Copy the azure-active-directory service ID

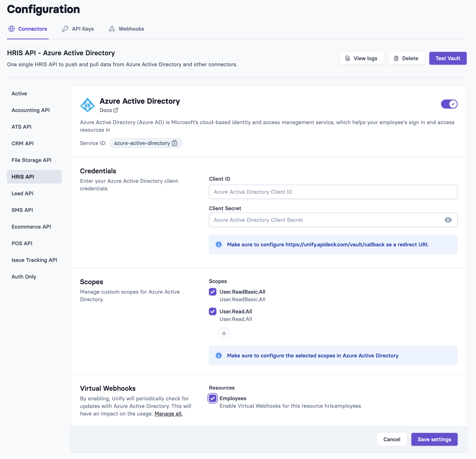click(x=174, y=143)
